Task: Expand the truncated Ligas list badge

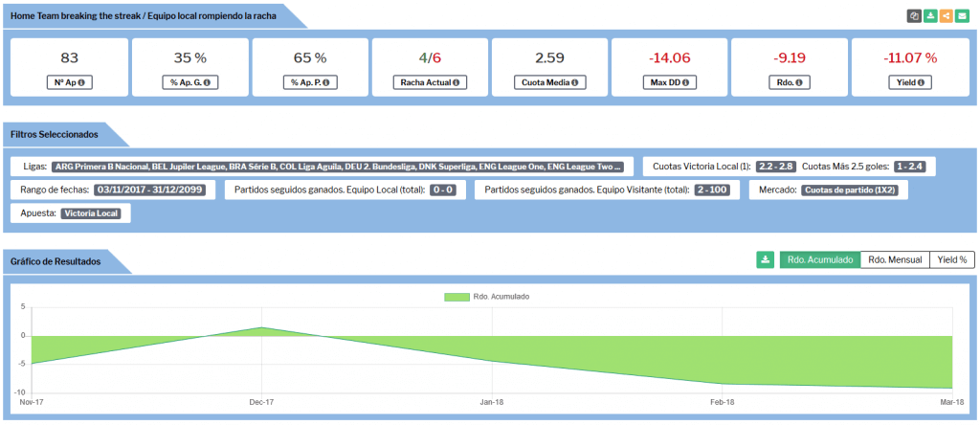Action: coord(338,167)
